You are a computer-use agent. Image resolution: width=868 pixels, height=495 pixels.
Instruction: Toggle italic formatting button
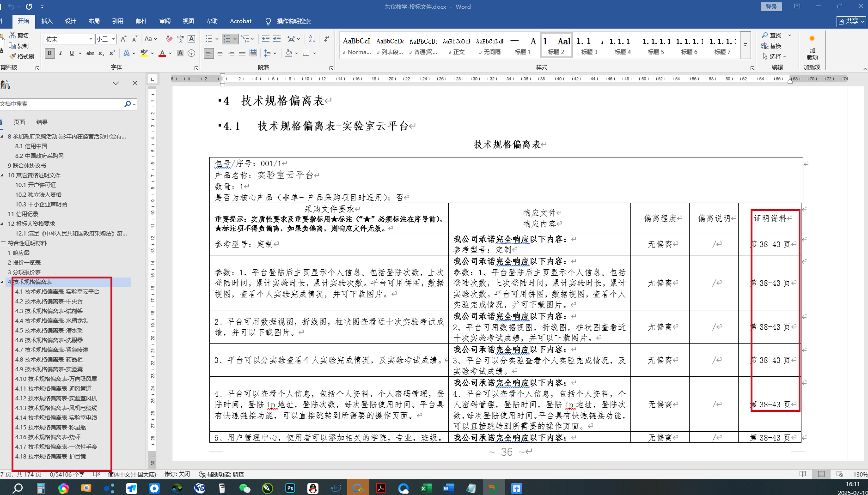coord(61,53)
